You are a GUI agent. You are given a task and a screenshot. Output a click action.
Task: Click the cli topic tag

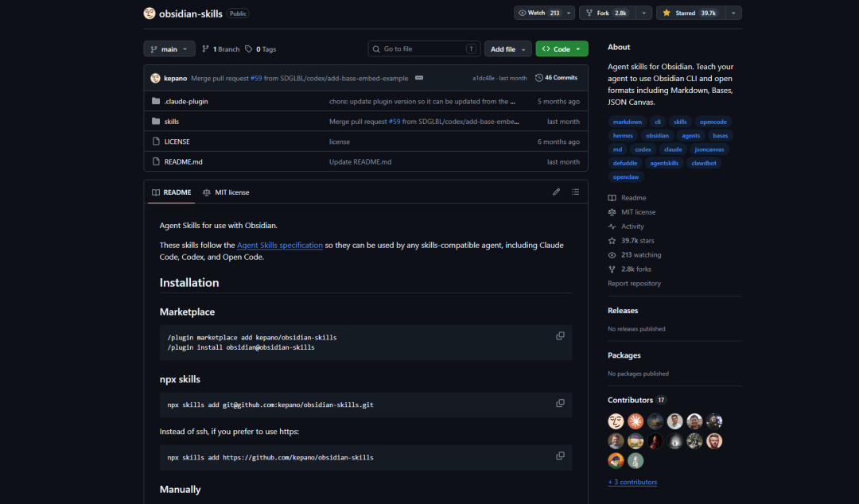coord(658,122)
